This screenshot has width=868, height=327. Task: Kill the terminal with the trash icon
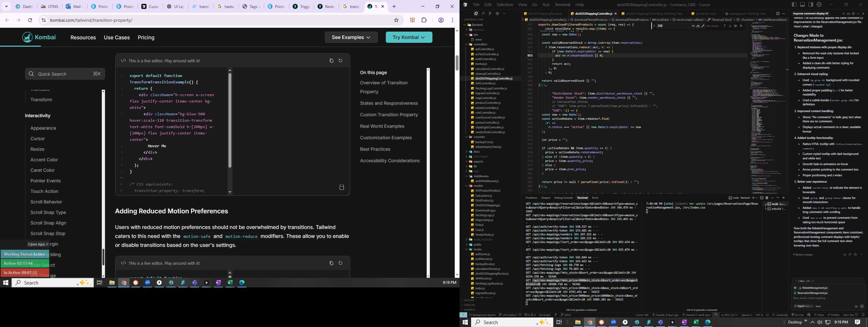(767, 198)
